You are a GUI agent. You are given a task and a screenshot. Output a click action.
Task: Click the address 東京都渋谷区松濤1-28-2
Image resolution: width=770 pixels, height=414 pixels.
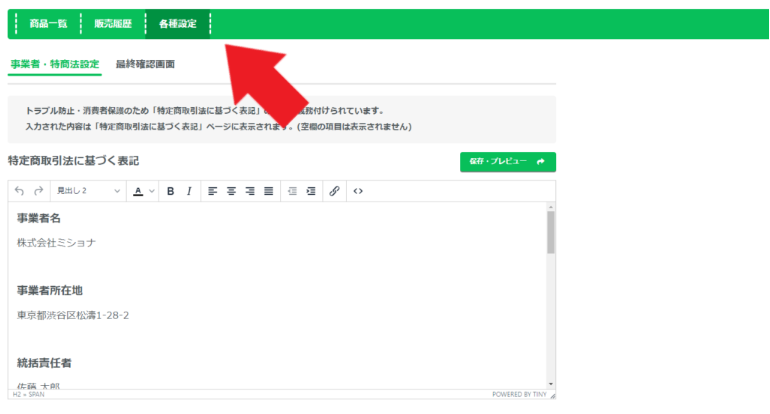click(x=73, y=315)
